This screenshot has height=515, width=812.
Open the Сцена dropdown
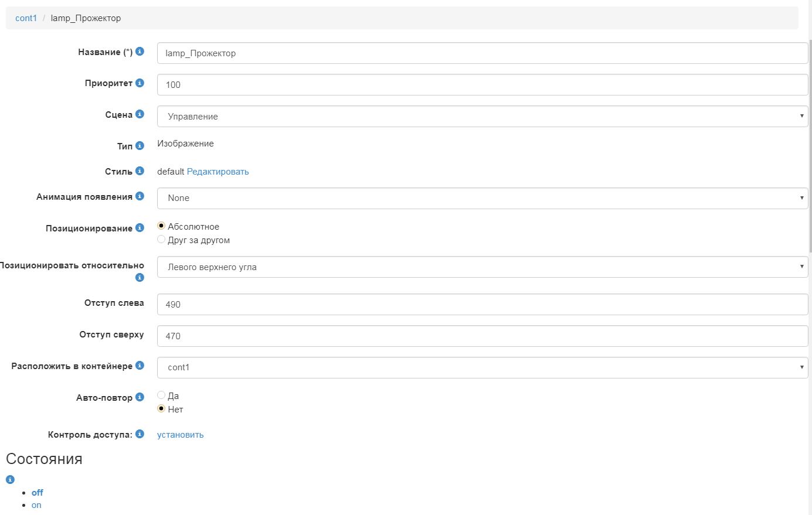click(482, 116)
